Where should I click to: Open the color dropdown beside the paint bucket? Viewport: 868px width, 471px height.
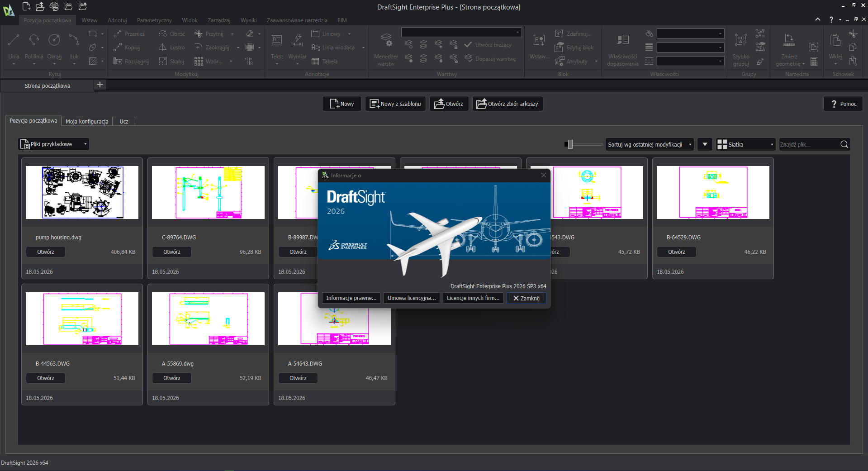tap(690, 33)
